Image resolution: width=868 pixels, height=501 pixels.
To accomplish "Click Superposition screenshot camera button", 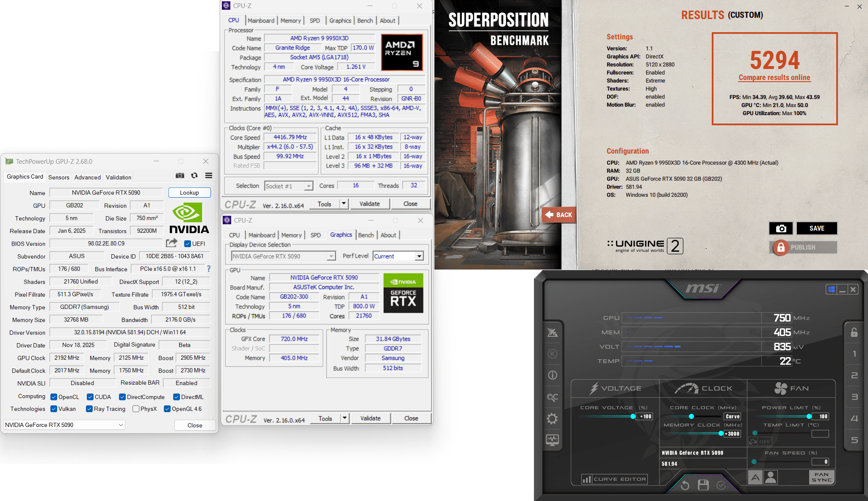I will coord(781,228).
